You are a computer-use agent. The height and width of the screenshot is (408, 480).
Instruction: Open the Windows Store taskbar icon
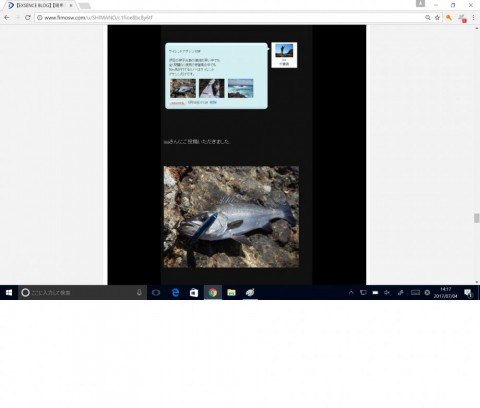tap(194, 293)
